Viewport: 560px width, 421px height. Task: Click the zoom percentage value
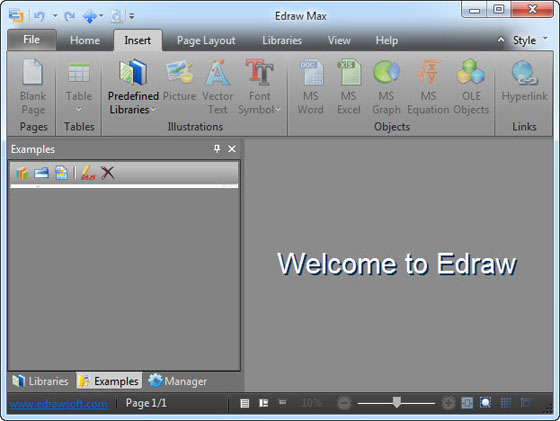[x=311, y=403]
